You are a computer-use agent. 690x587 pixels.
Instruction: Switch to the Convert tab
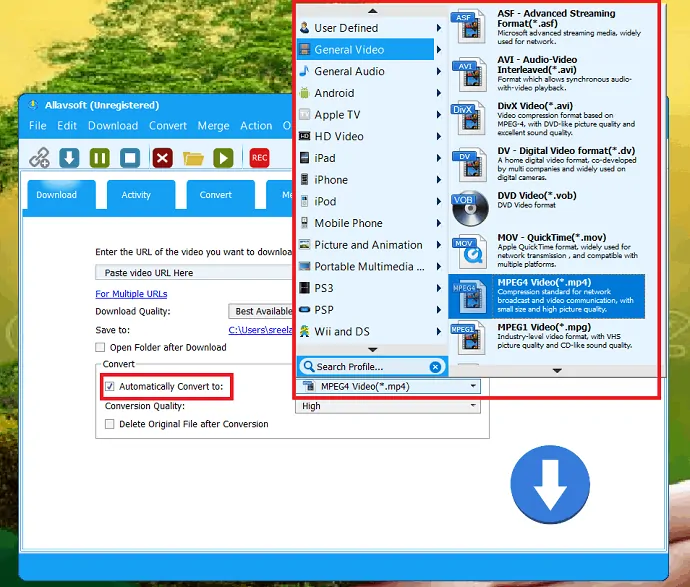(x=220, y=194)
